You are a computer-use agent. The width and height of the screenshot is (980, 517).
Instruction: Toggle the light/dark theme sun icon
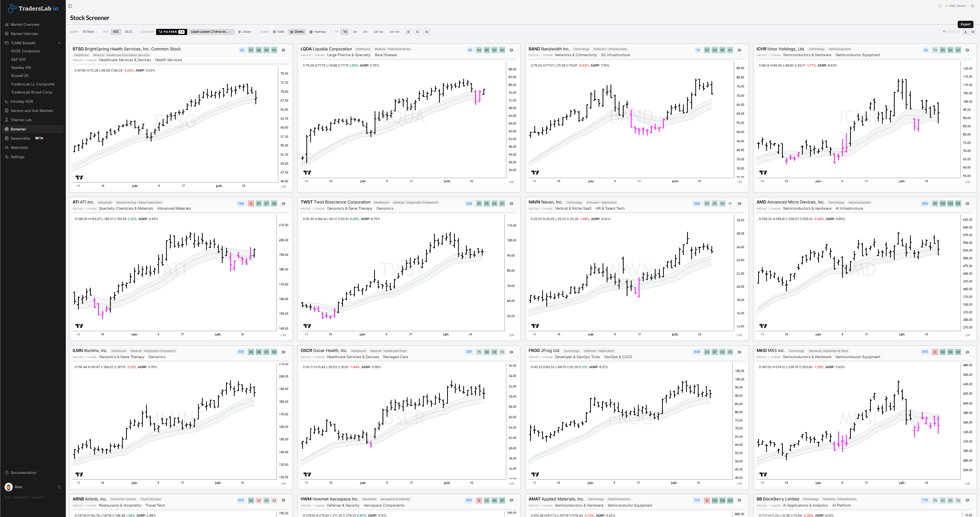pyautogui.click(x=972, y=6)
